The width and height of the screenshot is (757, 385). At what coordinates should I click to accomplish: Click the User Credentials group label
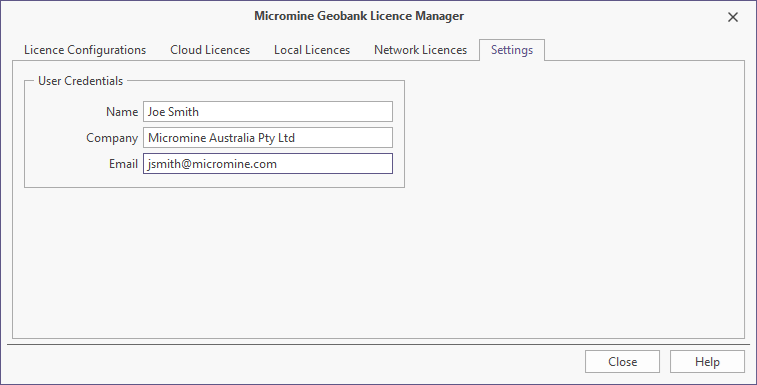pos(81,81)
